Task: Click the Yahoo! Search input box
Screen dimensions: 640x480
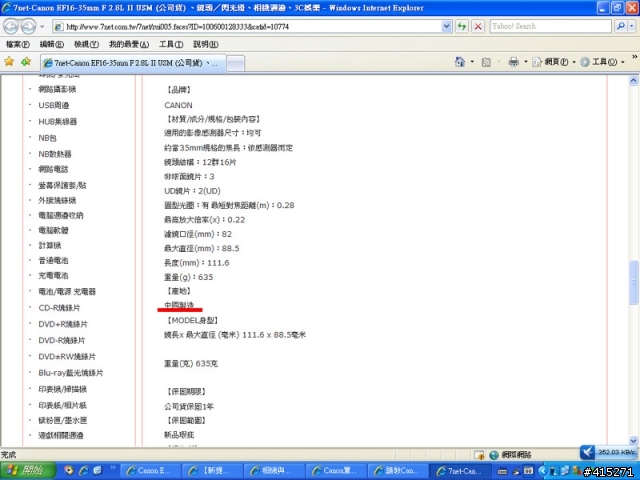Action: click(x=550, y=27)
